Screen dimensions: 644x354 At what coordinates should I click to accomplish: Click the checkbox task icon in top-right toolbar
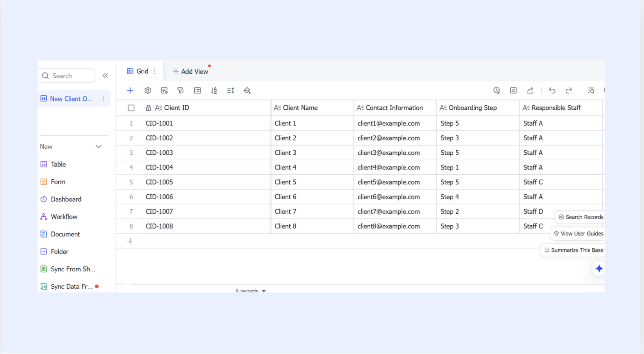point(513,91)
